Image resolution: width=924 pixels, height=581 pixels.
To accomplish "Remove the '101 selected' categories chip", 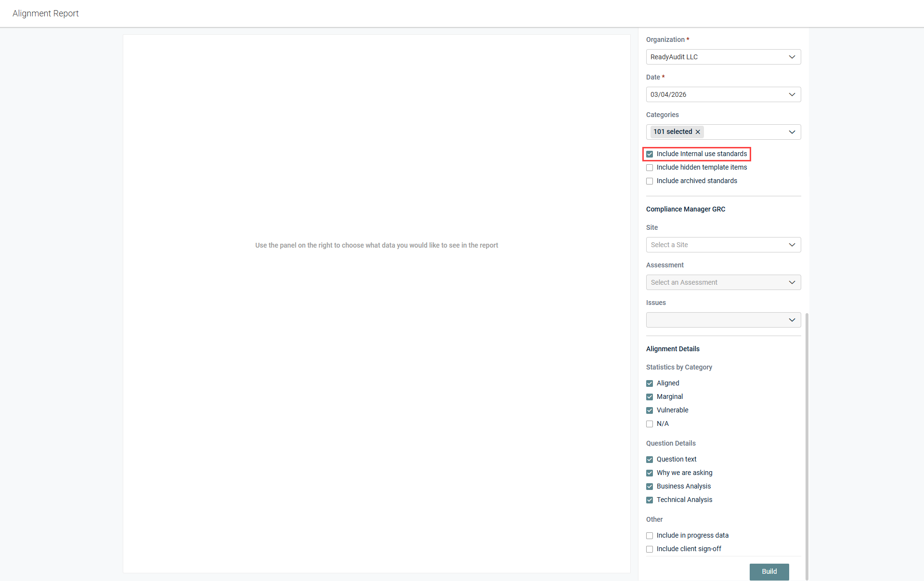I will 698,132.
